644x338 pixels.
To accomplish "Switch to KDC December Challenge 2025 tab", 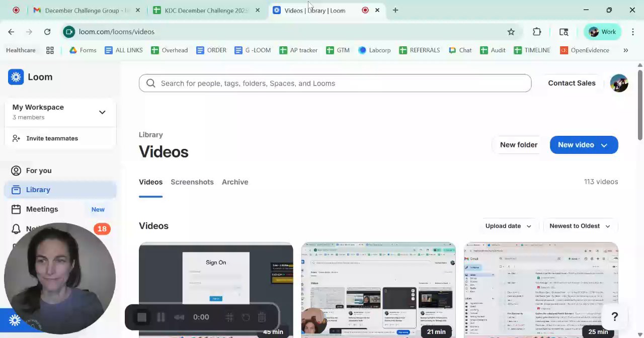I will pyautogui.click(x=206, y=10).
